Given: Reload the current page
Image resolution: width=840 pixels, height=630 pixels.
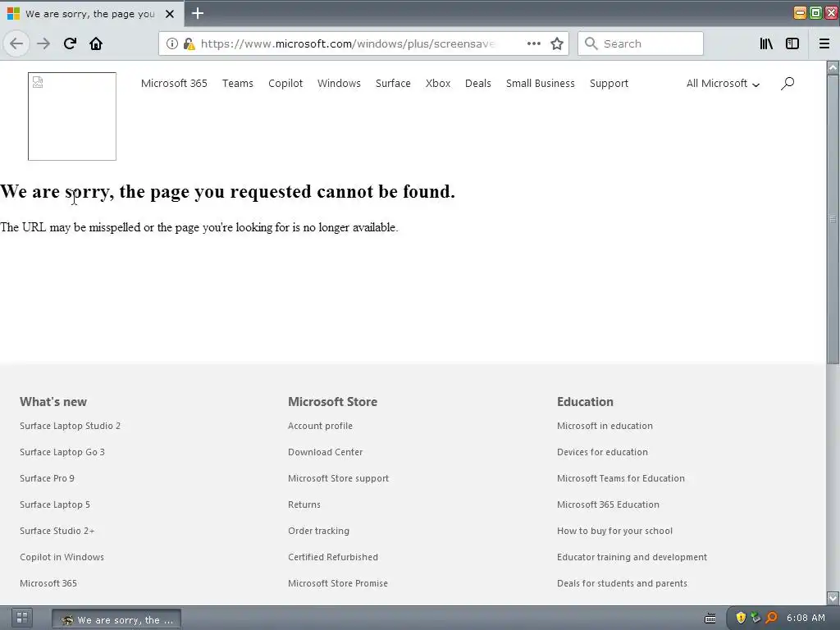Looking at the screenshot, I should tap(71, 43).
